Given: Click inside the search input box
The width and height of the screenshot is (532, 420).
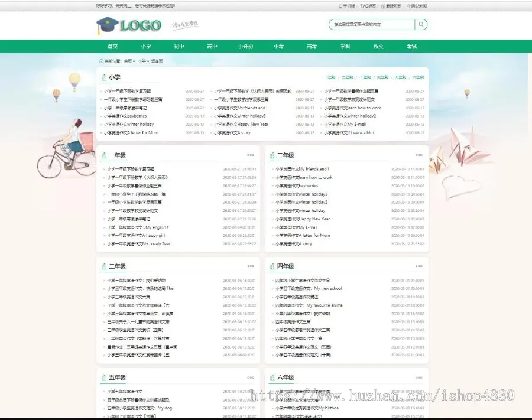Looking at the screenshot, I should (372, 24).
